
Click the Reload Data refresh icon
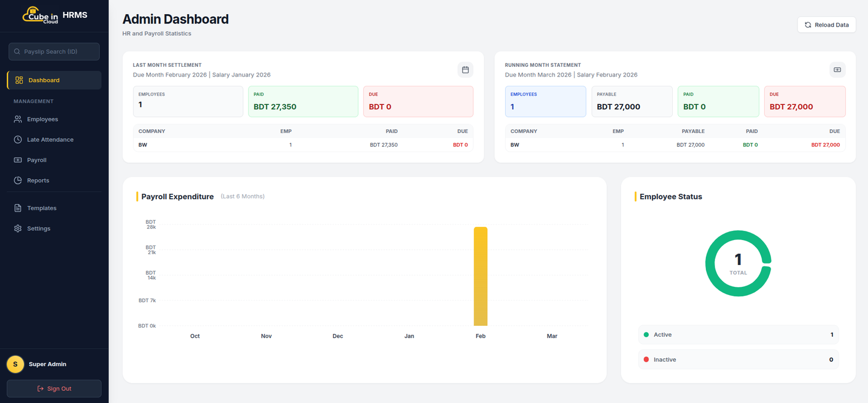808,25
